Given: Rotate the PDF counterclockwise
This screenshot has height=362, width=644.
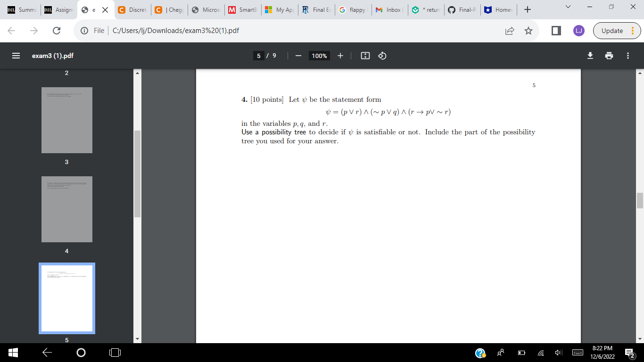Looking at the screenshot, I should point(382,56).
